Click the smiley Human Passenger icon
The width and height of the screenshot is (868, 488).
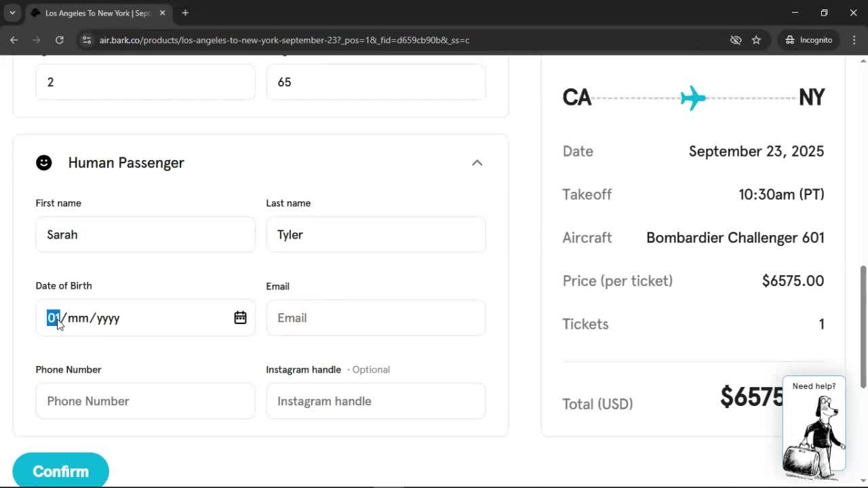(44, 163)
